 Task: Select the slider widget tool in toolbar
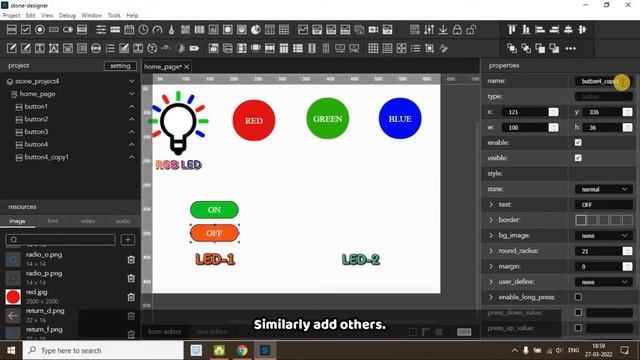pyautogui.click(x=101, y=29)
